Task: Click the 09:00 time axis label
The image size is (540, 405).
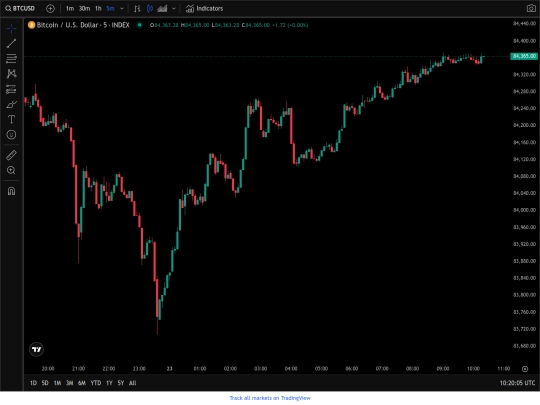Action: click(x=443, y=369)
